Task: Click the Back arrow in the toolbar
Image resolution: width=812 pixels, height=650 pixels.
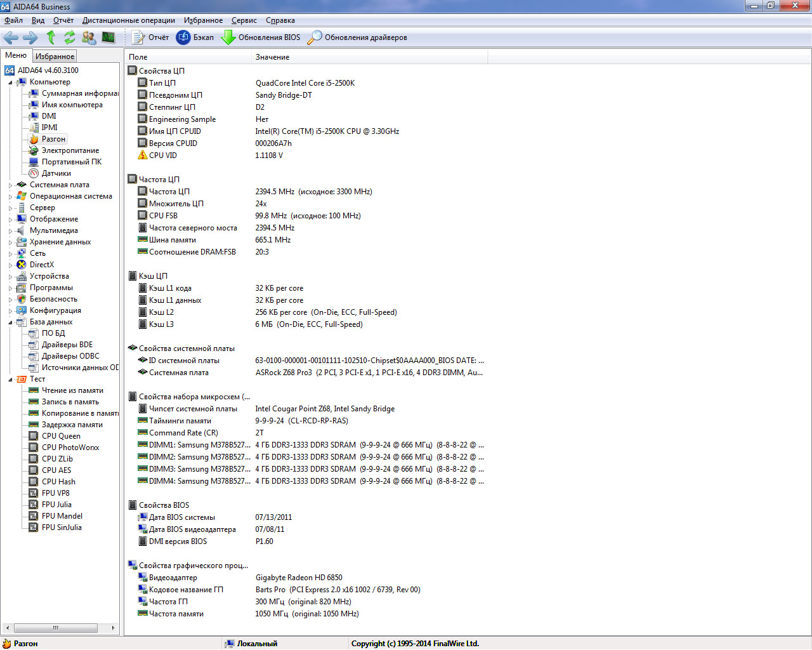Action: pos(11,37)
